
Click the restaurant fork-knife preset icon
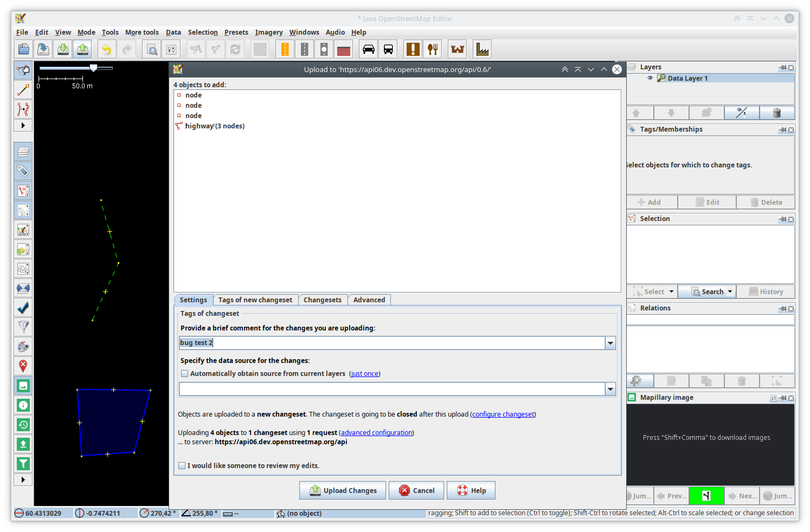[433, 50]
